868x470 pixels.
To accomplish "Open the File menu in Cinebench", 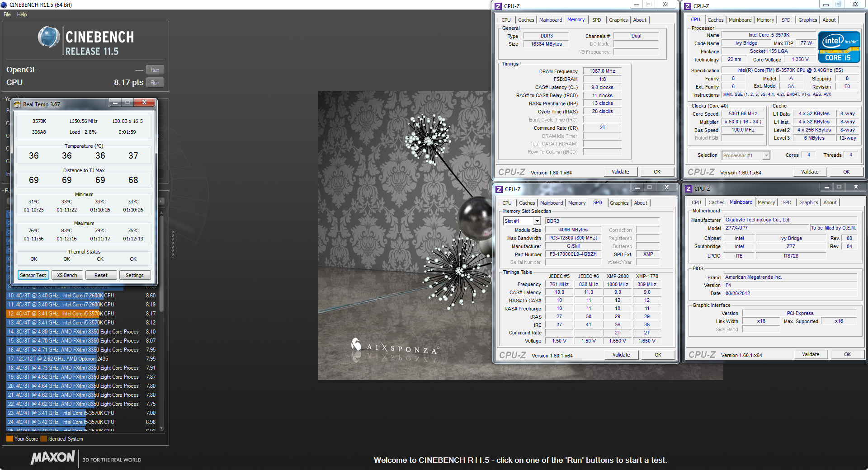I will [7, 14].
